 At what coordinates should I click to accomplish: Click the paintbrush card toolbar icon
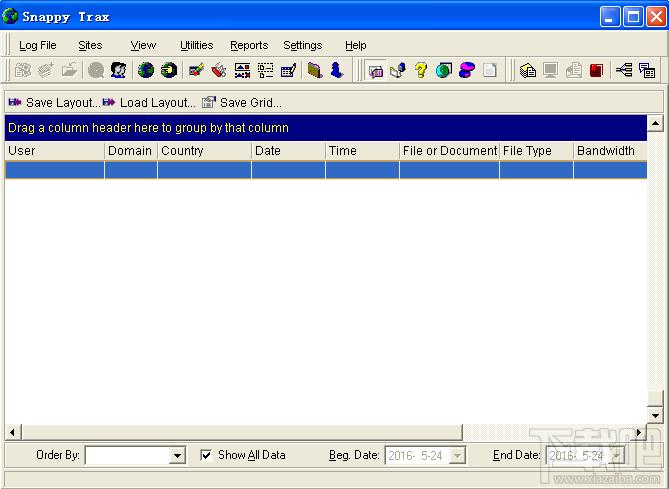coord(196,70)
